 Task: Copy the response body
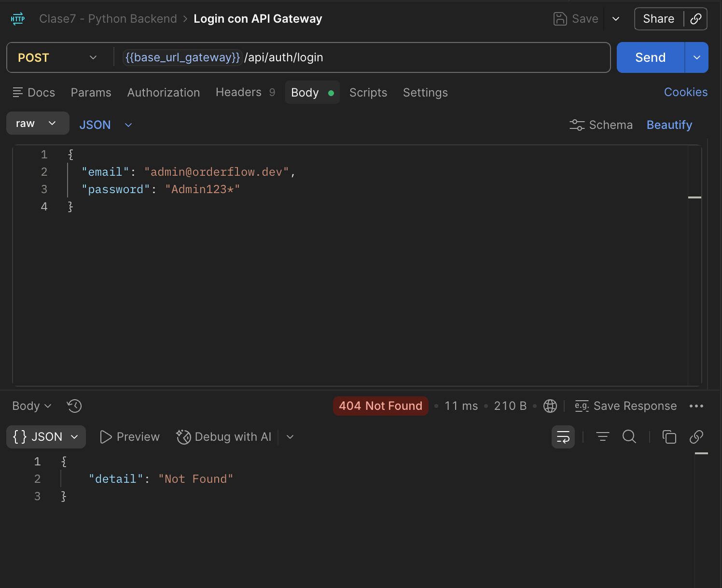669,437
